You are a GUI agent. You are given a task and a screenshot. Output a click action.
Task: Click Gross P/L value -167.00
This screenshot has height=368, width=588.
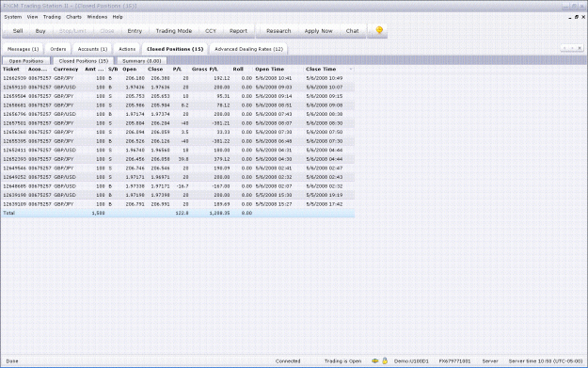[x=222, y=186]
